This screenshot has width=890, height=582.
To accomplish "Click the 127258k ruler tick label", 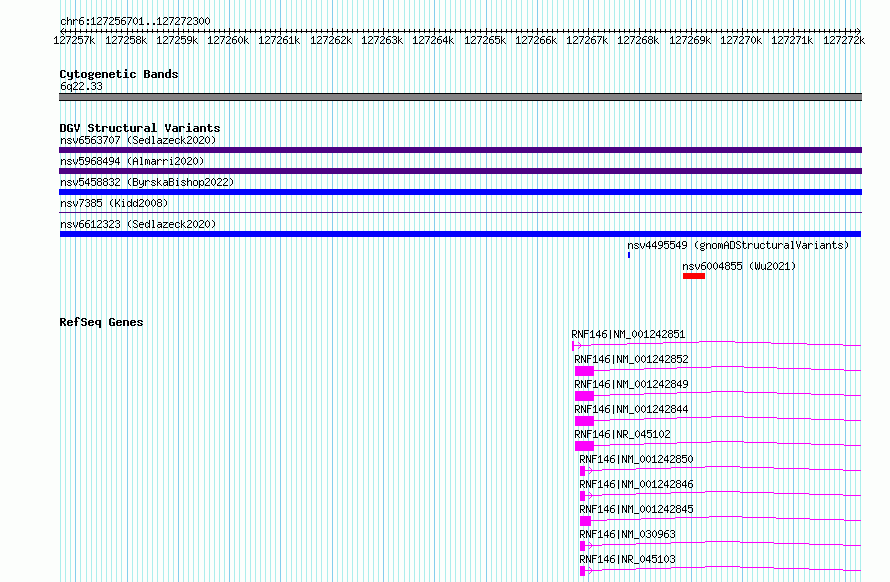I will (x=126, y=40).
